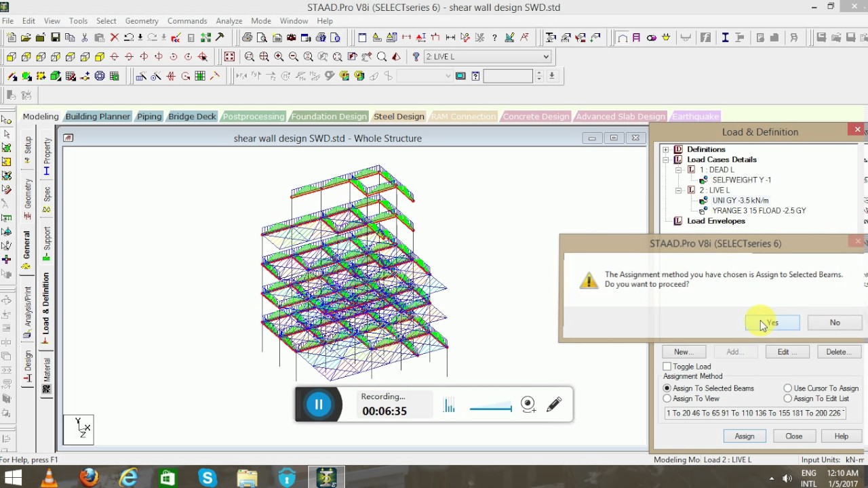Open the Commands menu
Image resolution: width=868 pixels, height=488 pixels.
pos(187,21)
